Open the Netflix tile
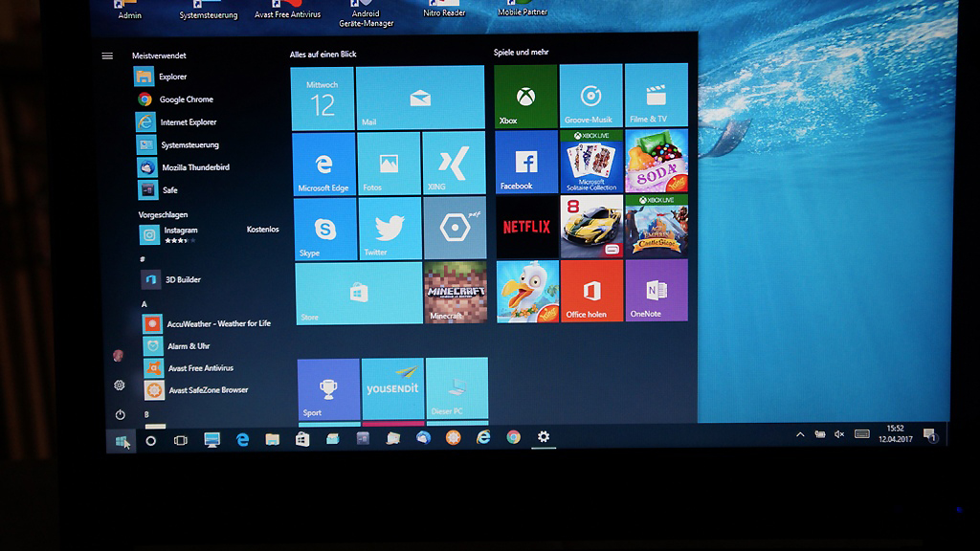980x551 pixels. (x=527, y=227)
